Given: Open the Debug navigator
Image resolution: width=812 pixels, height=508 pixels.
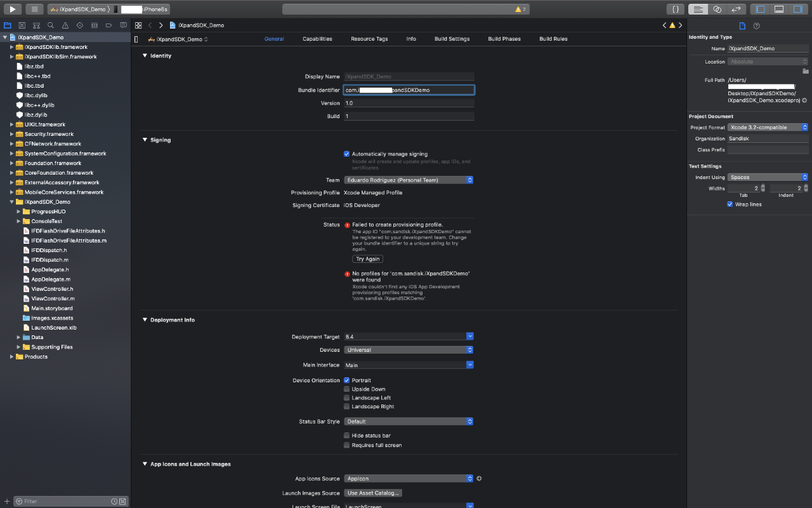Looking at the screenshot, I should click(x=94, y=25).
